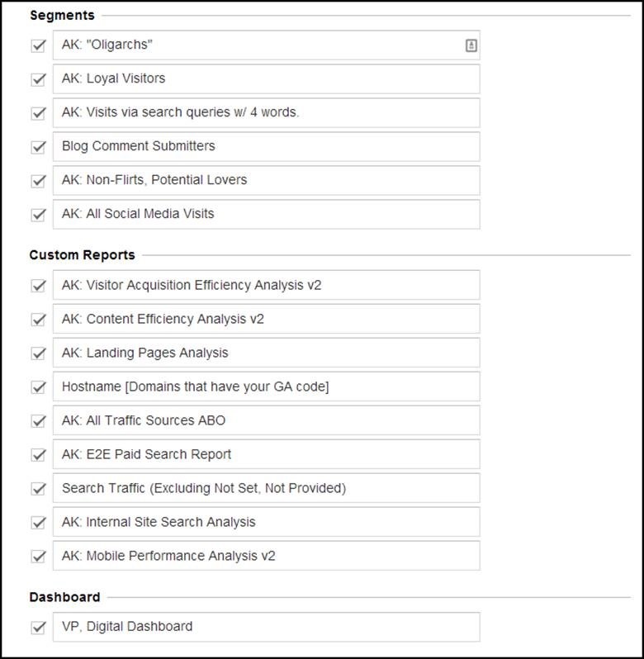
Task: Toggle the E2E Paid Search Report checkbox
Action: click(38, 455)
